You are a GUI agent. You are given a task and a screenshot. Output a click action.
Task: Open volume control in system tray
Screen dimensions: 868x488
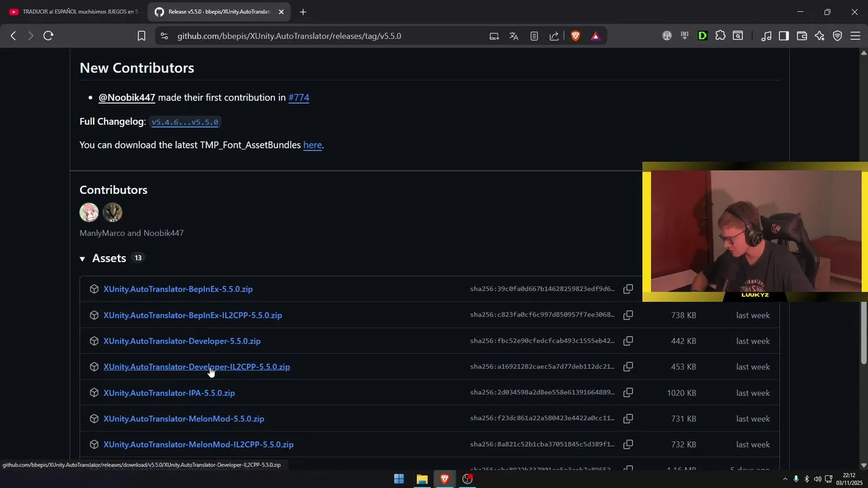click(x=818, y=479)
